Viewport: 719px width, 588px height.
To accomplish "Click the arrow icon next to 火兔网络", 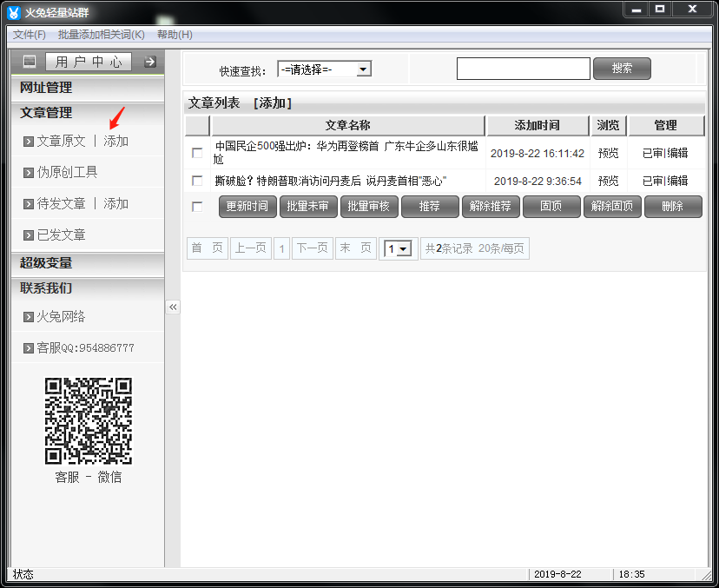I will 29,317.
